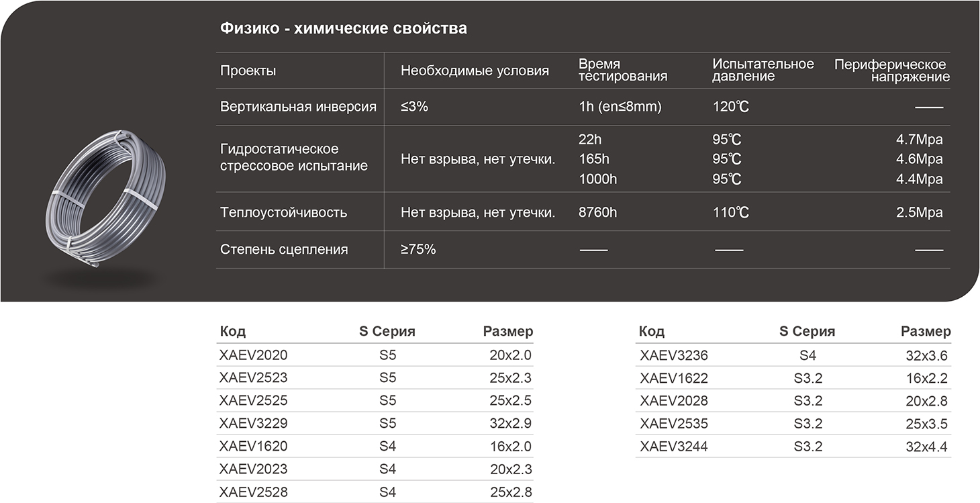Image resolution: width=980 pixels, height=503 pixels.
Task: Click the Время тестирования column header
Action: coord(622,70)
